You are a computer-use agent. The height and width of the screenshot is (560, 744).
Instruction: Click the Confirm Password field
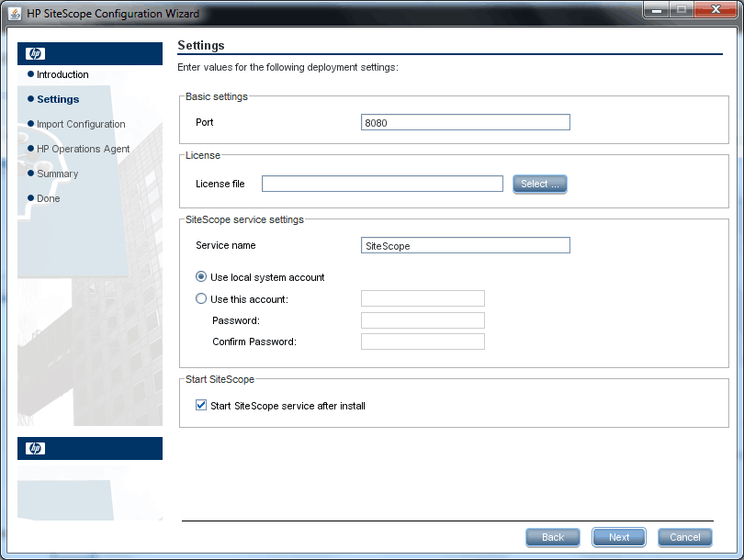pos(423,342)
